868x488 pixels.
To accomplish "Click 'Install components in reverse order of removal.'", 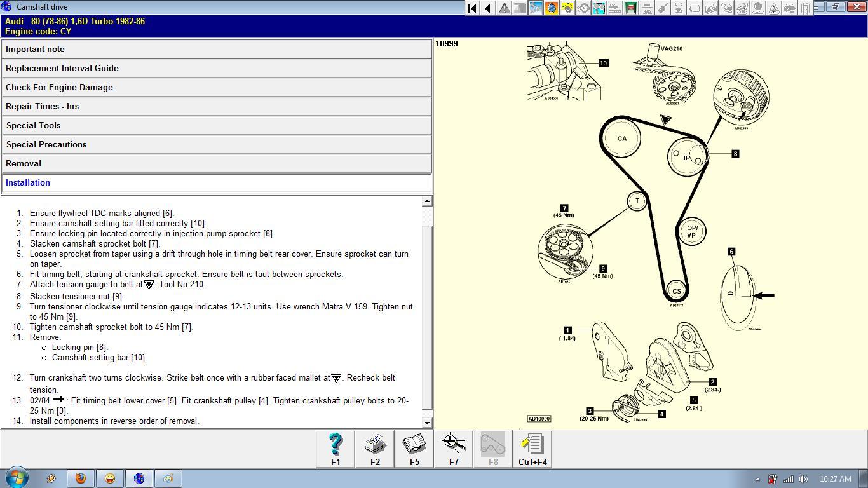I will 114,421.
